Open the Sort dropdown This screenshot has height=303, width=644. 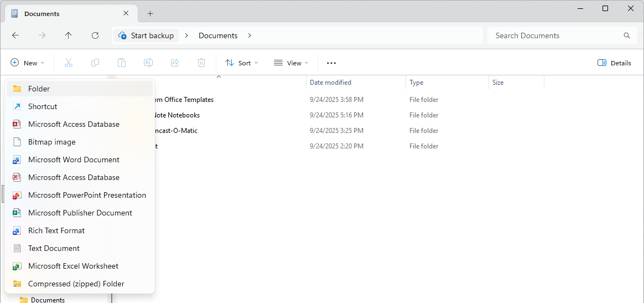pos(241,63)
